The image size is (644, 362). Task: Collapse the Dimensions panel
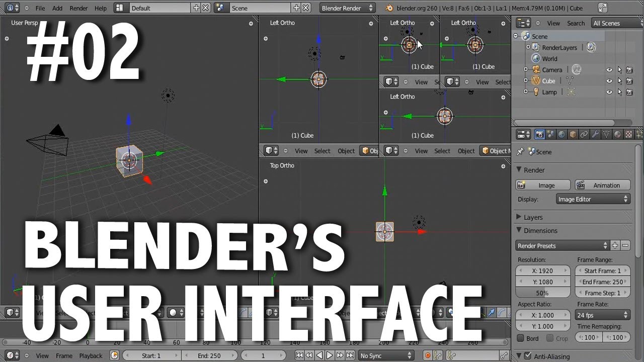click(519, 230)
